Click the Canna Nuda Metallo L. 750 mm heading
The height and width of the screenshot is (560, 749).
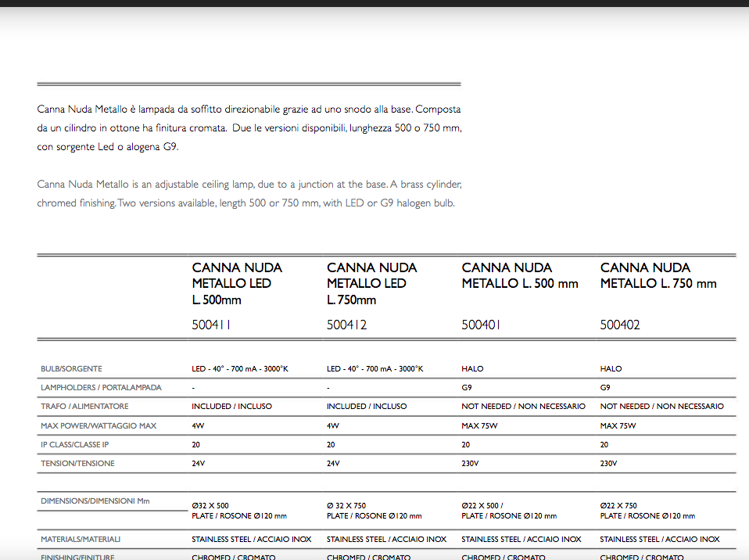[x=658, y=275]
